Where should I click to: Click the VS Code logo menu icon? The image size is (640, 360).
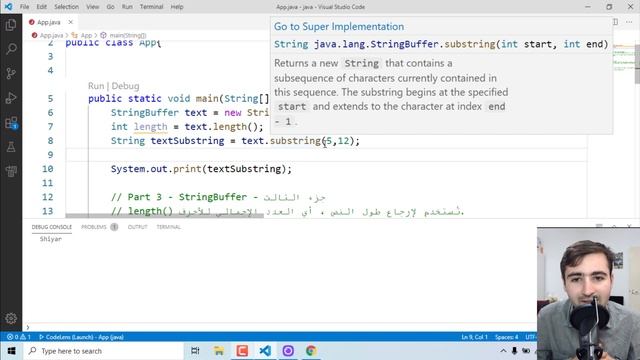click(x=8, y=7)
